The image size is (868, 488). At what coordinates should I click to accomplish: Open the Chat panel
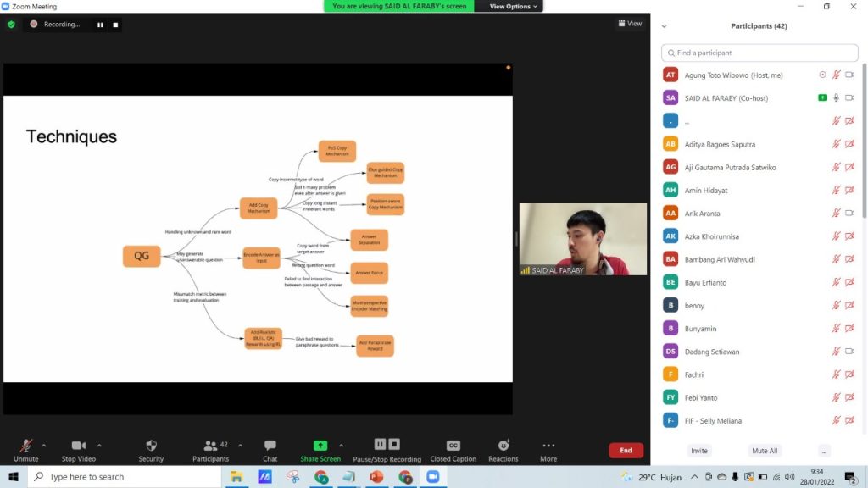[270, 446]
